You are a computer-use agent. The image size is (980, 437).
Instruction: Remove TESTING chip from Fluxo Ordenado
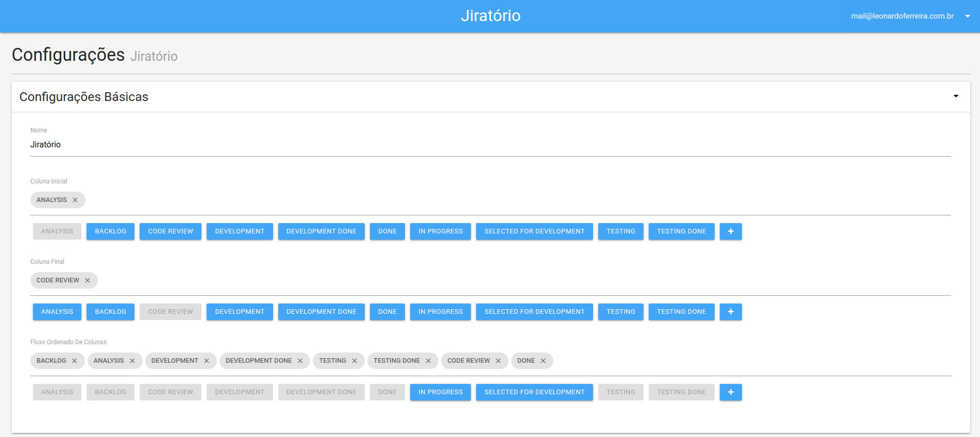pos(354,361)
